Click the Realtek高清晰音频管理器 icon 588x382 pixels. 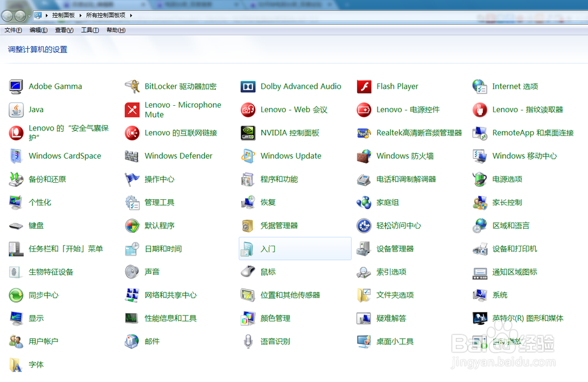click(x=364, y=133)
